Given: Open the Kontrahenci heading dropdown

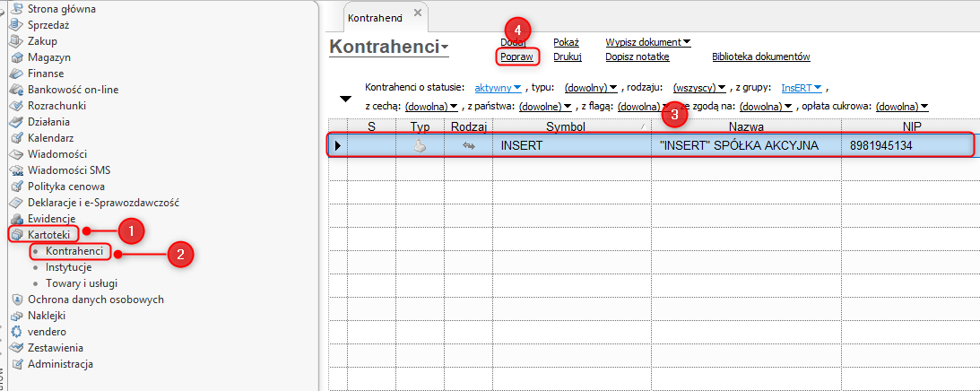Looking at the screenshot, I should 445,48.
